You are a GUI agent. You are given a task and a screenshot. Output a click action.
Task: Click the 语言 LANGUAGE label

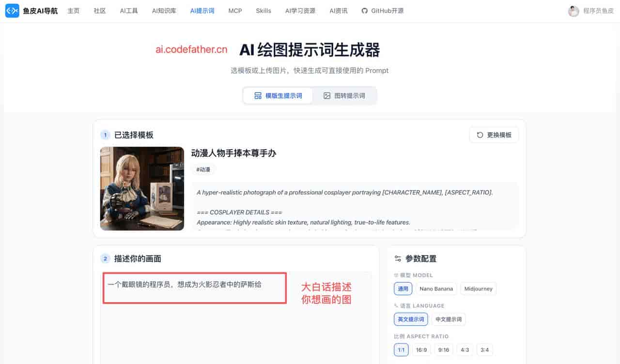[422, 306]
